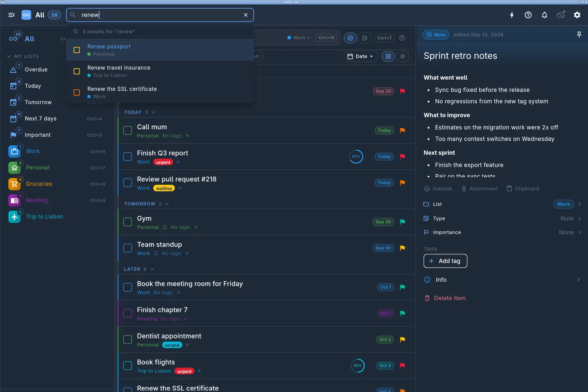Check the Renew passport search result box
The height and width of the screenshot is (392, 588).
coord(77,50)
